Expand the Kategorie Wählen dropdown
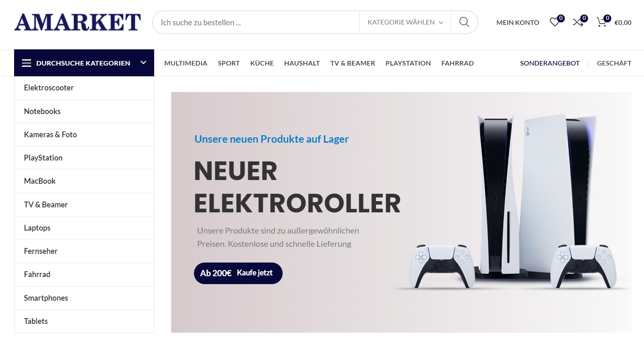This screenshot has width=644, height=343. tap(405, 22)
